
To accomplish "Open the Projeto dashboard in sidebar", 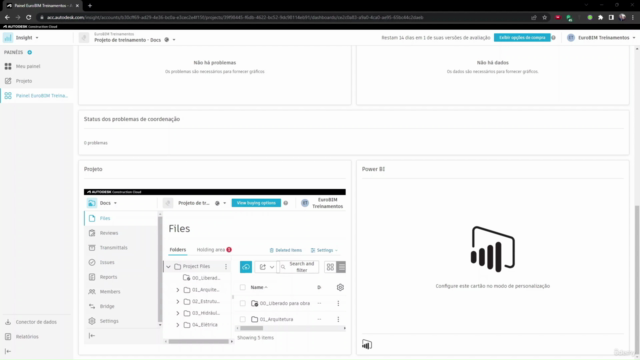I will 24,81.
